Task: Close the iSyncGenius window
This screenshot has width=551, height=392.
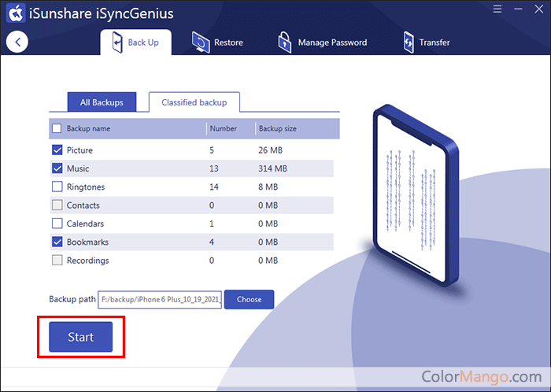Action: coord(537,11)
